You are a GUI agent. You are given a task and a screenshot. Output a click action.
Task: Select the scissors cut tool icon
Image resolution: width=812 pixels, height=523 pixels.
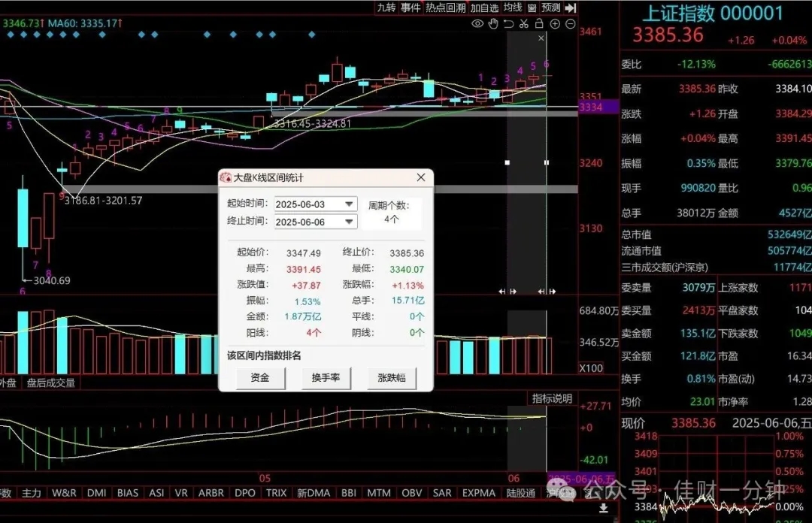click(x=524, y=24)
